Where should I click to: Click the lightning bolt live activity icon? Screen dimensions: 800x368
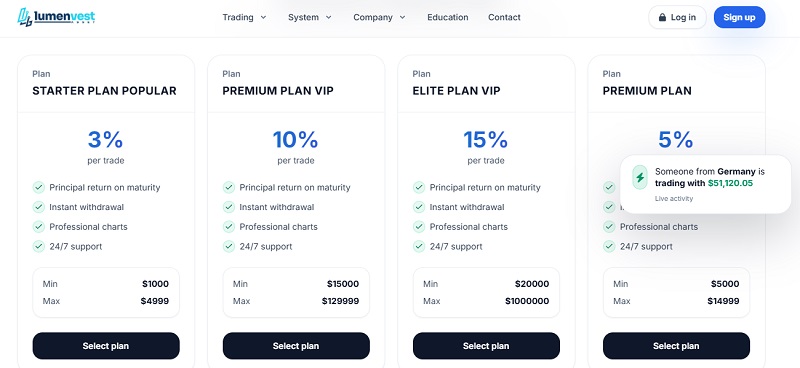[x=640, y=178]
